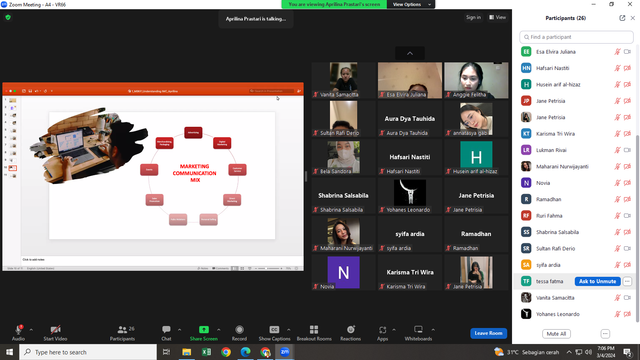
Task: Open the View Options dropdown
Action: (411, 4)
